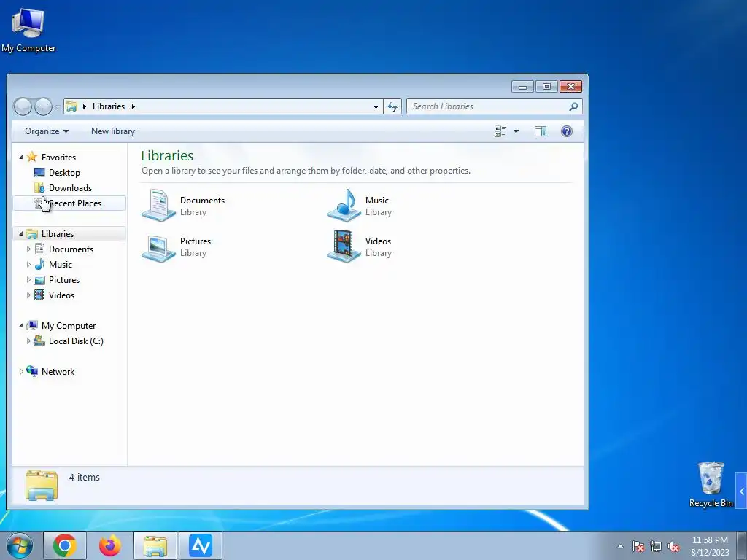Collapse the Libraries group in tree
747x560 pixels.
click(x=21, y=234)
